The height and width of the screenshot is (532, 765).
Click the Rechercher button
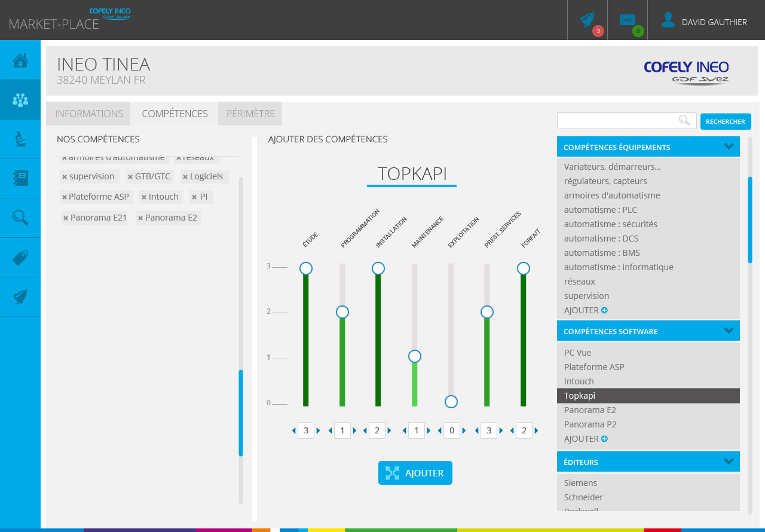click(x=726, y=121)
